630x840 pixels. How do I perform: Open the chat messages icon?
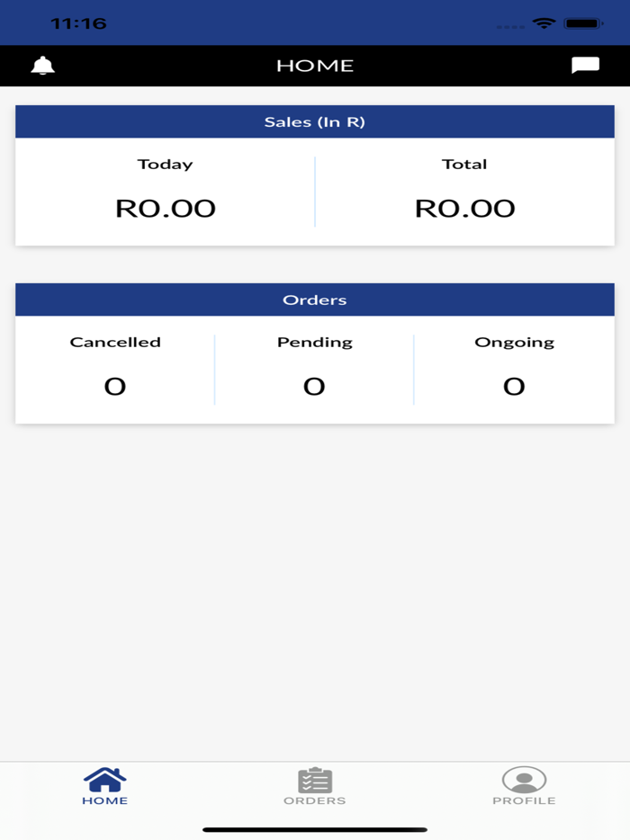(586, 65)
